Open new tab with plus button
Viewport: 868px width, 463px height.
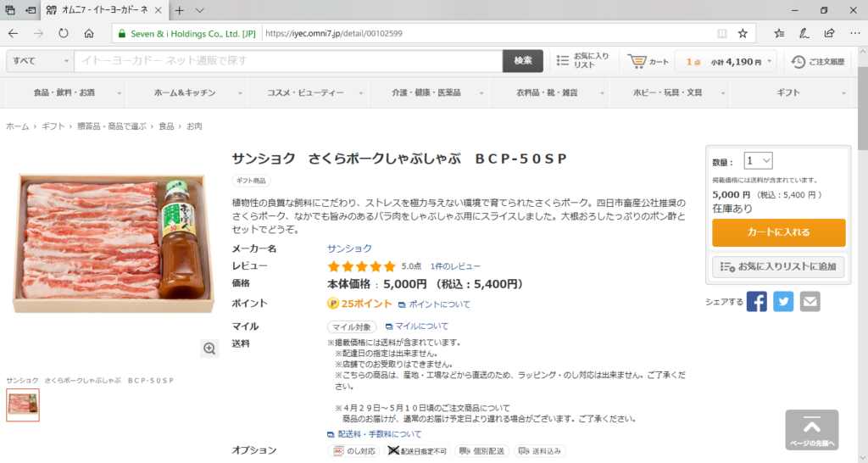tap(180, 10)
